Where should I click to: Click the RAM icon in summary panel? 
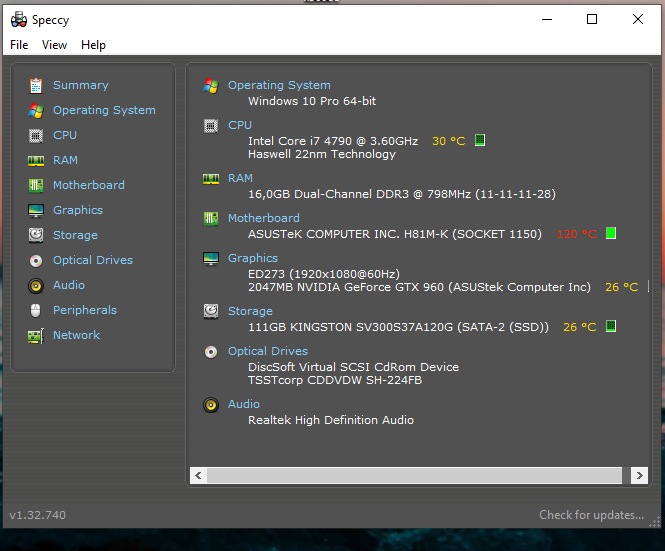click(x=211, y=179)
